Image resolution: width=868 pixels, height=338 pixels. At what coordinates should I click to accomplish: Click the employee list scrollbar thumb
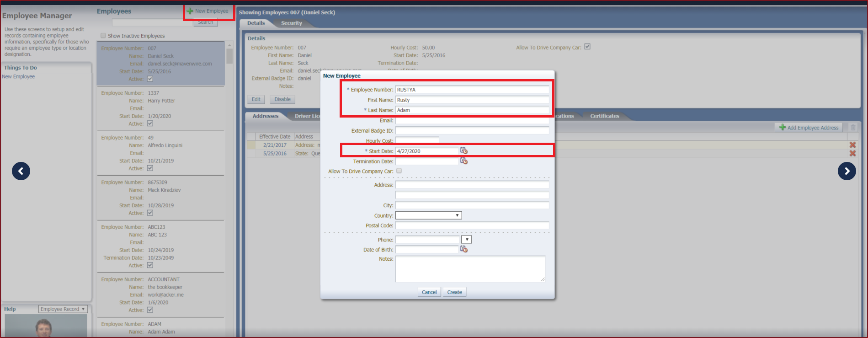click(x=229, y=56)
